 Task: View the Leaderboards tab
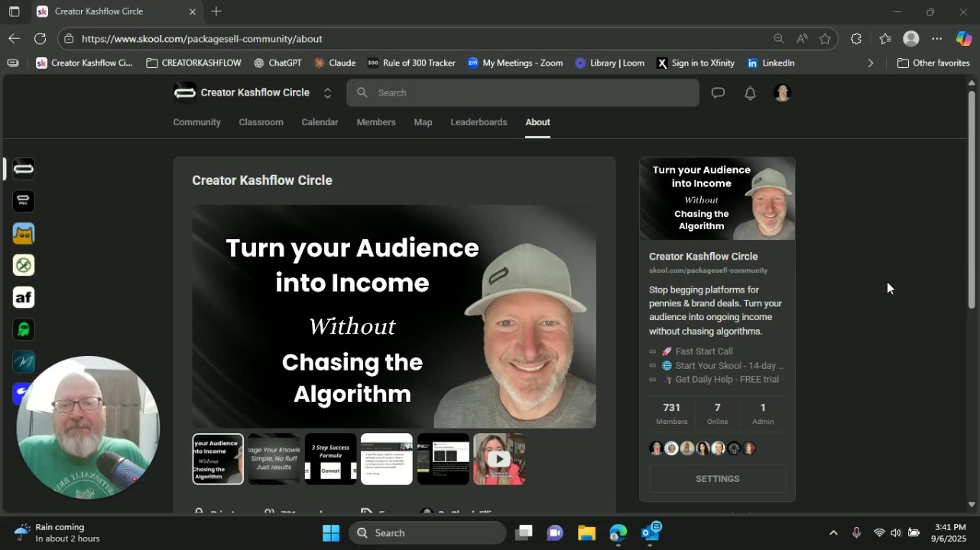(479, 122)
